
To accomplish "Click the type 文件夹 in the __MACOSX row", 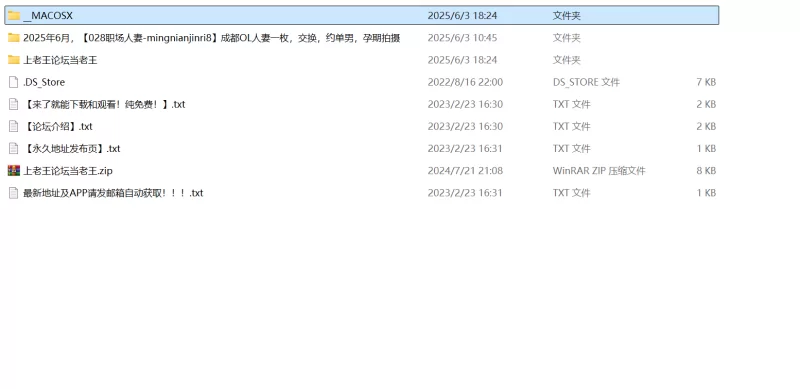I will (x=567, y=15).
